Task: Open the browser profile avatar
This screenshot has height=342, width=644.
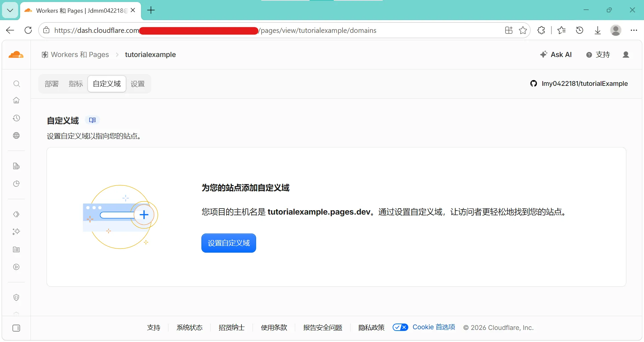Action: (x=616, y=30)
